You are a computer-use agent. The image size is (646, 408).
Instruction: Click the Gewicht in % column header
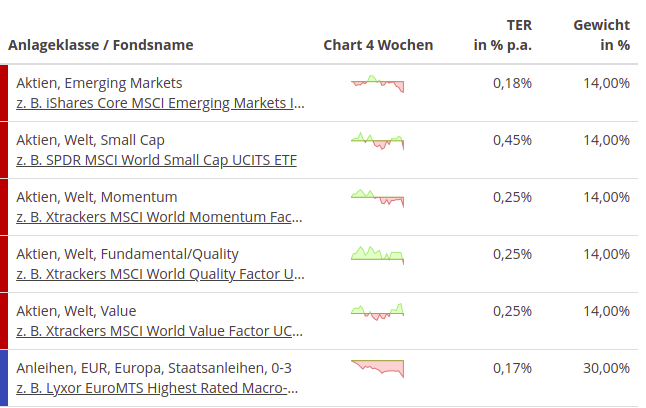click(x=600, y=35)
